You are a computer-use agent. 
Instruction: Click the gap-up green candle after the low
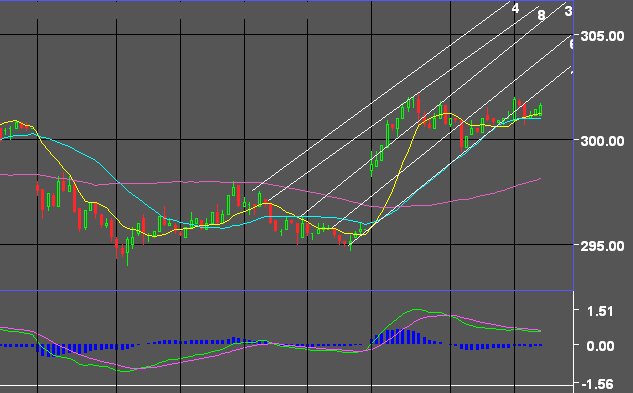(x=372, y=164)
